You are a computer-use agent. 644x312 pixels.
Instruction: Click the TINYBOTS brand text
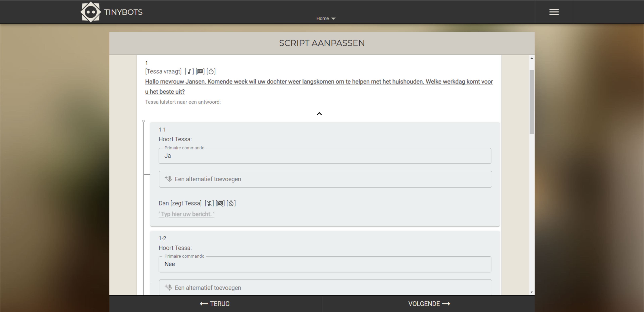point(123,12)
